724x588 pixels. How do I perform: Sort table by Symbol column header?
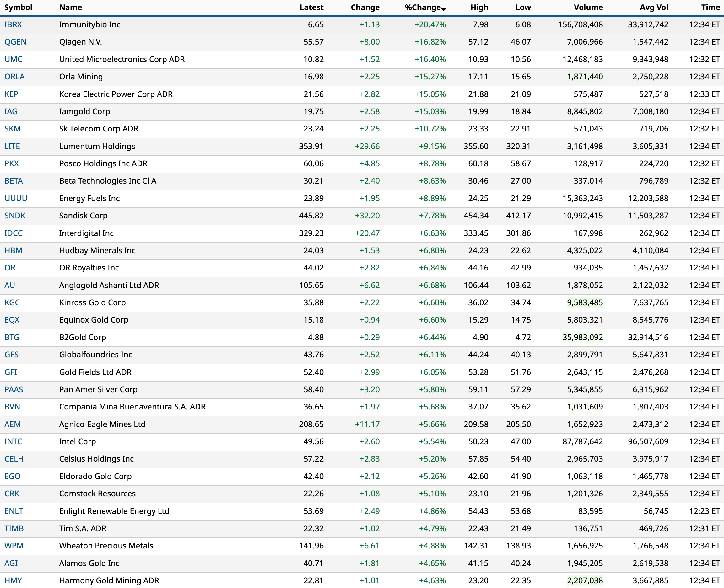point(18,8)
